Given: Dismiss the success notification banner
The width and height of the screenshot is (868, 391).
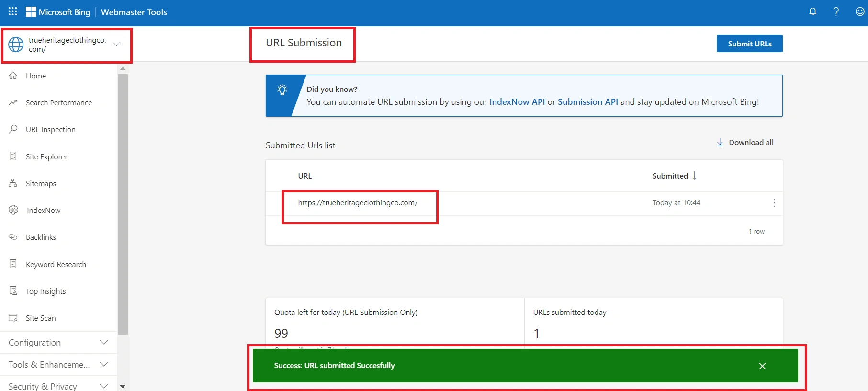Looking at the screenshot, I should (x=762, y=366).
